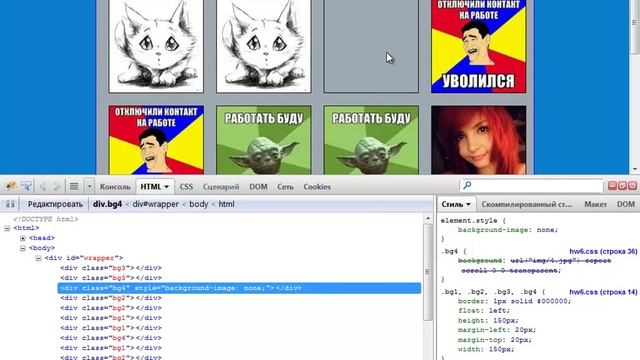Open the DOM side panel tab
Image resolution: width=640 pixels, height=360 pixels.
point(625,204)
